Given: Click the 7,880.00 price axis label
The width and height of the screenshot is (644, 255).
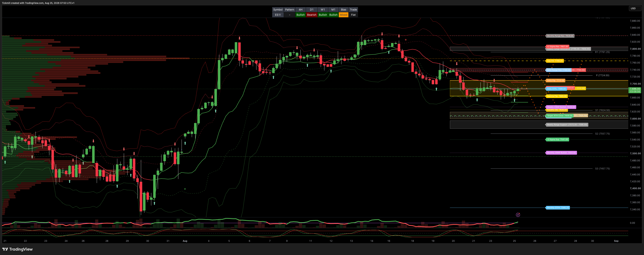Looking at the screenshot, I should pos(635,21).
